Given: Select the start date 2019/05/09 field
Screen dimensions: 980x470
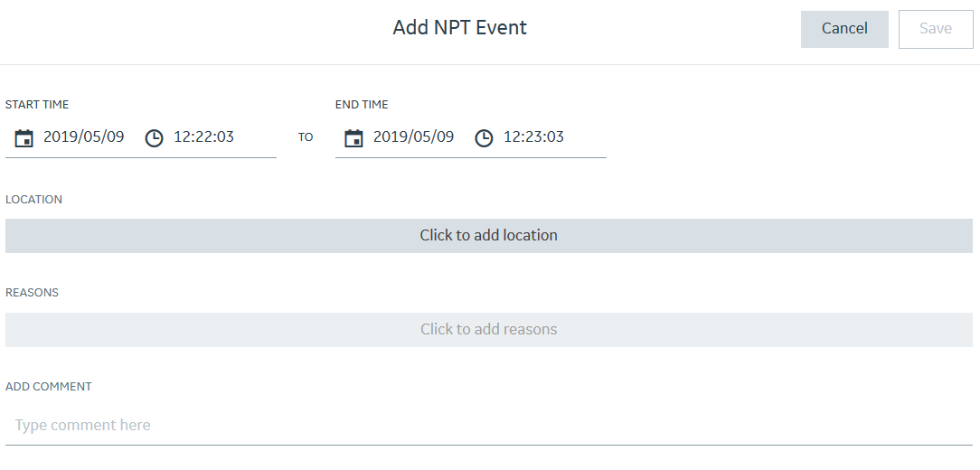Looking at the screenshot, I should click(x=84, y=136).
